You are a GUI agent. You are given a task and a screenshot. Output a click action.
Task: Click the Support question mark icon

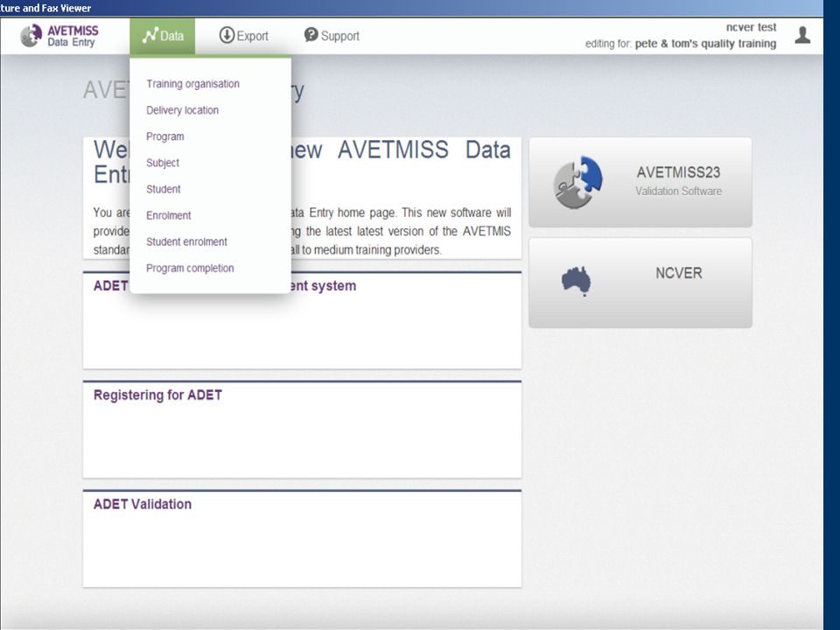pos(311,35)
